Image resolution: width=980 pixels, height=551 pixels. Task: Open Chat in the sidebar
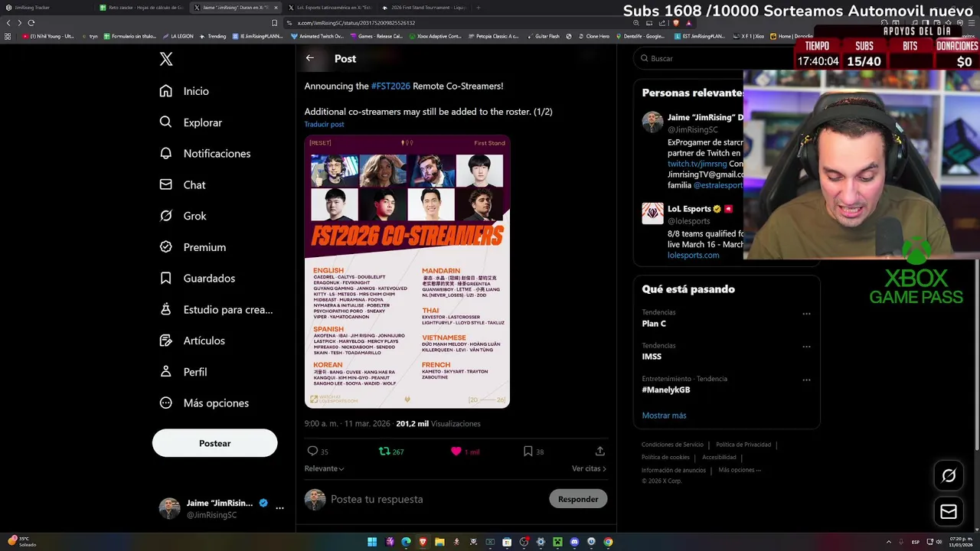click(x=182, y=184)
